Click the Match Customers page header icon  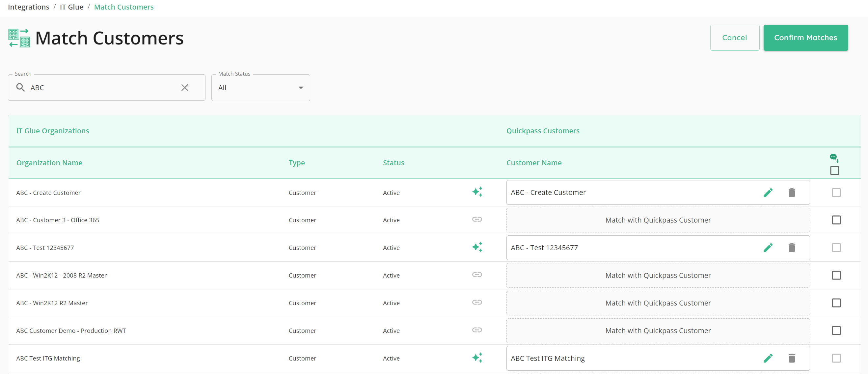[x=19, y=38]
